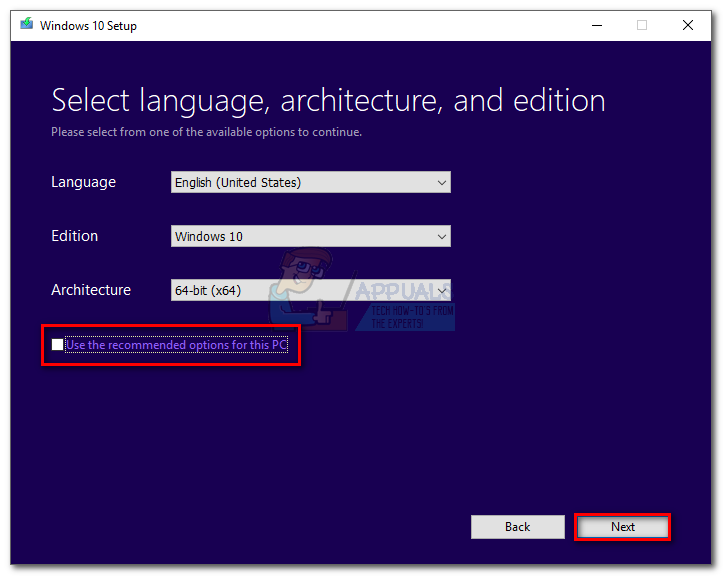
Task: Open the English (United States) language combo box
Action: click(x=300, y=182)
